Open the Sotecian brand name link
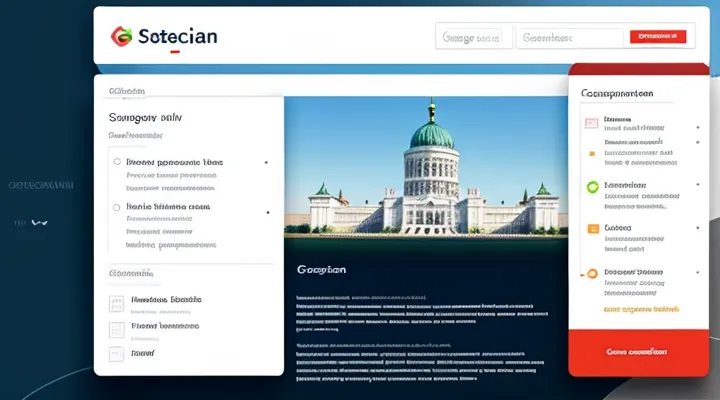The width and height of the screenshot is (720, 400). point(178,36)
